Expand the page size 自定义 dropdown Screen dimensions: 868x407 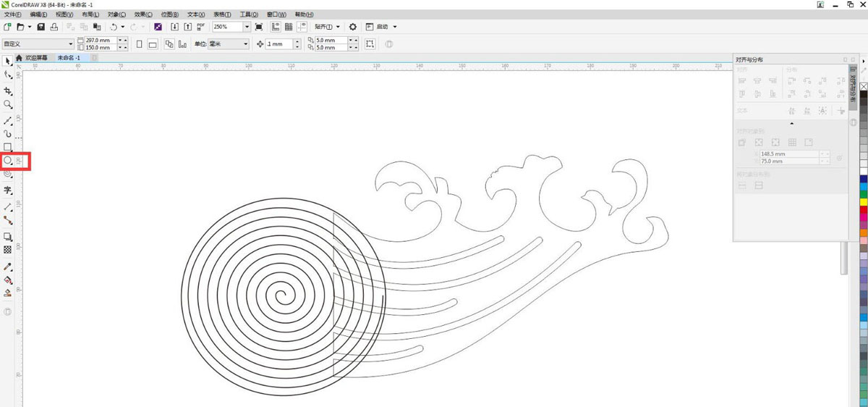(x=70, y=44)
